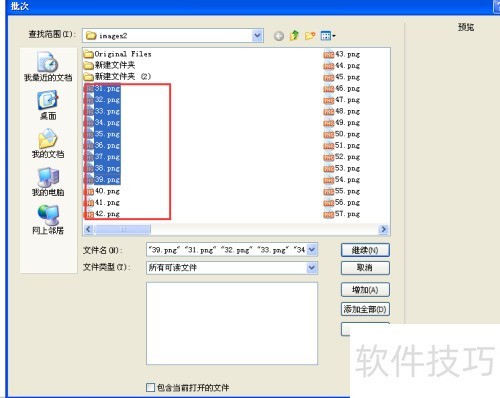Open My Computer shortcut (我的电脑)

tap(48, 182)
